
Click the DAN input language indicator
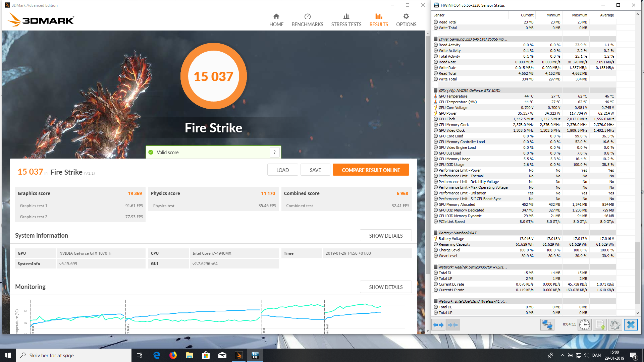coord(596,355)
